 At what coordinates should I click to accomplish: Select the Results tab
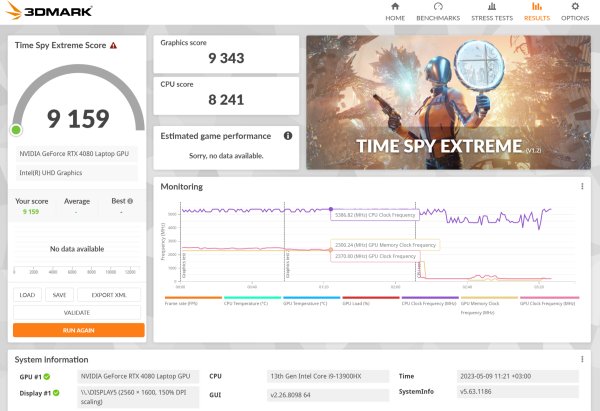point(537,11)
